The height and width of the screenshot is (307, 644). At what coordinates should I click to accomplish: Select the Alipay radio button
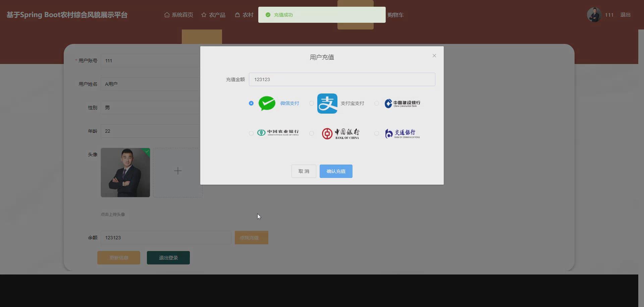pos(312,103)
